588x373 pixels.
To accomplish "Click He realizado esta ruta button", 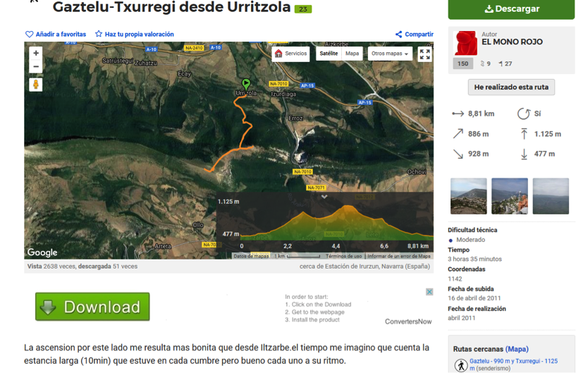I will point(511,87).
